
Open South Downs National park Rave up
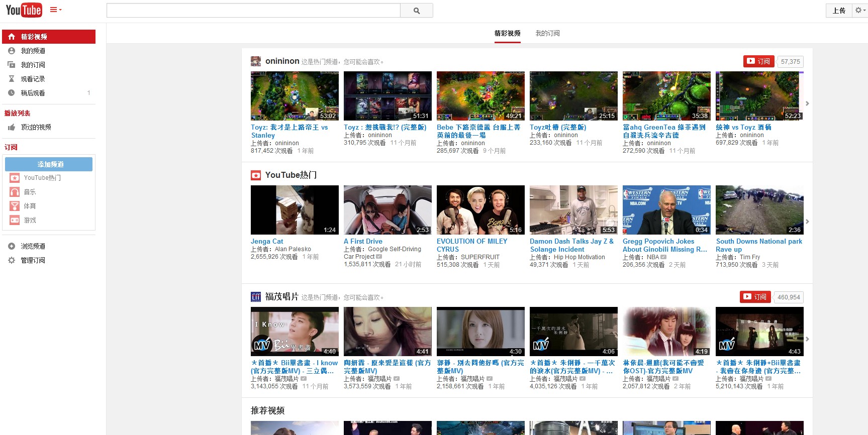coord(759,245)
